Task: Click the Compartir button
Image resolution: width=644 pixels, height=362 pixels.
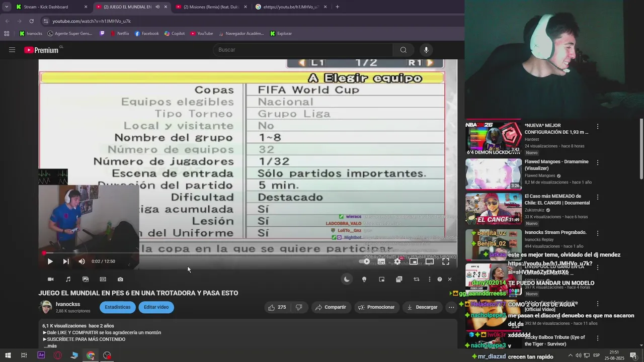Action: (331, 307)
